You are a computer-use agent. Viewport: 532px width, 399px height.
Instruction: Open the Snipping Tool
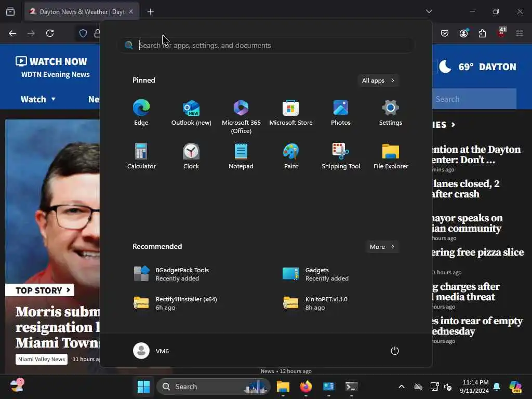coord(341,156)
